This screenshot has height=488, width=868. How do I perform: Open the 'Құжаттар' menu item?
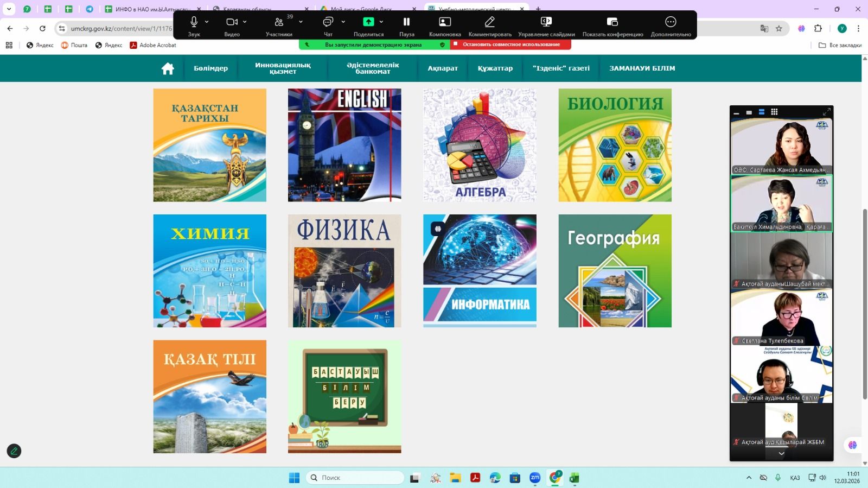tap(495, 68)
